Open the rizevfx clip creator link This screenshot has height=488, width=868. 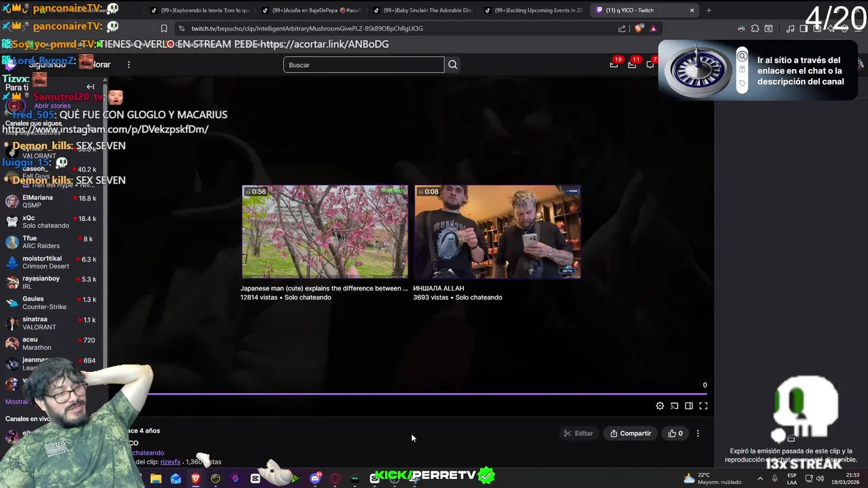[170, 462]
